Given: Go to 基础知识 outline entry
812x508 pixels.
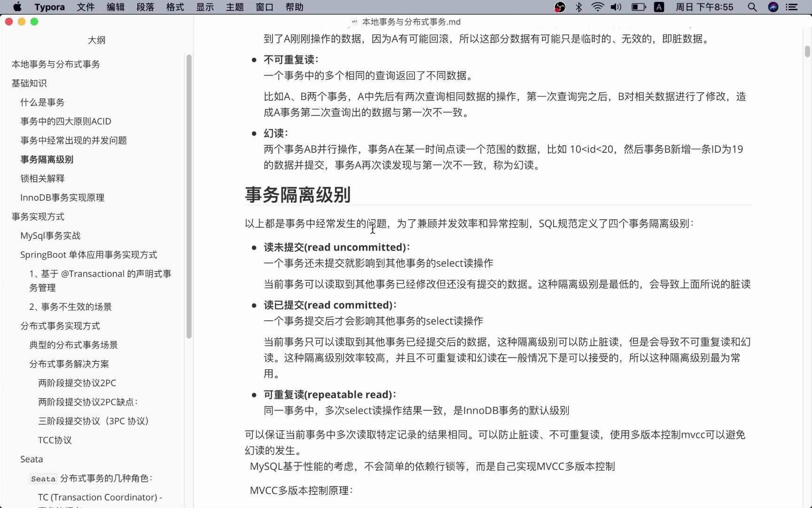Looking at the screenshot, I should point(29,83).
